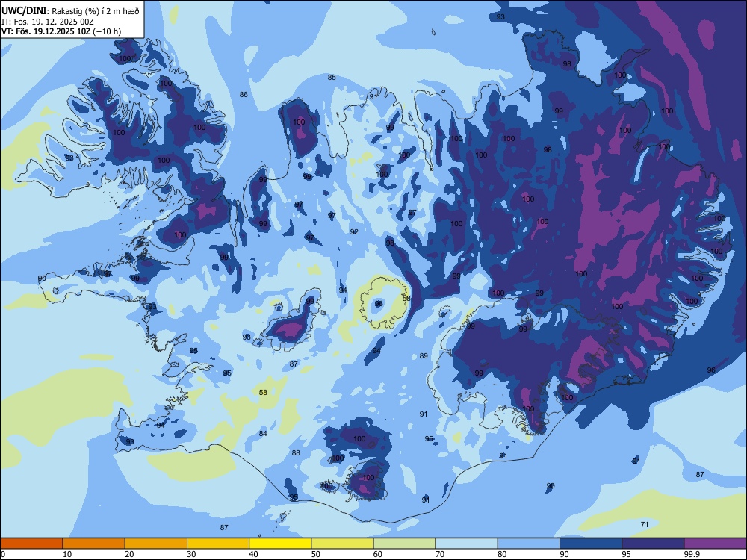Click the pale blue 70–80 legend swatch
This screenshot has width=747, height=560.
click(466, 544)
